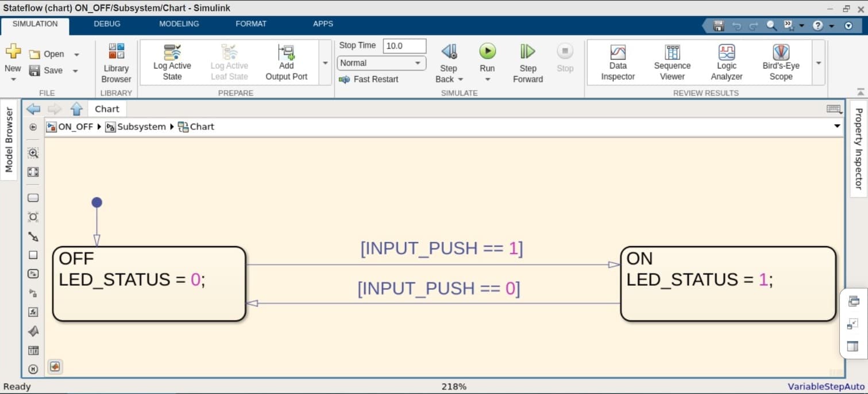Switch to the DEBUG tab
Viewport: 868px width, 394px height.
tap(107, 24)
